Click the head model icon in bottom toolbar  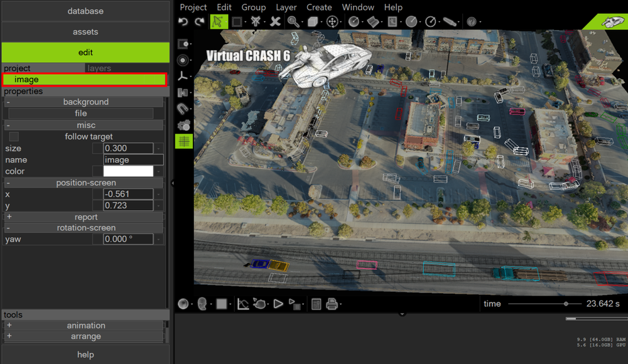point(202,304)
